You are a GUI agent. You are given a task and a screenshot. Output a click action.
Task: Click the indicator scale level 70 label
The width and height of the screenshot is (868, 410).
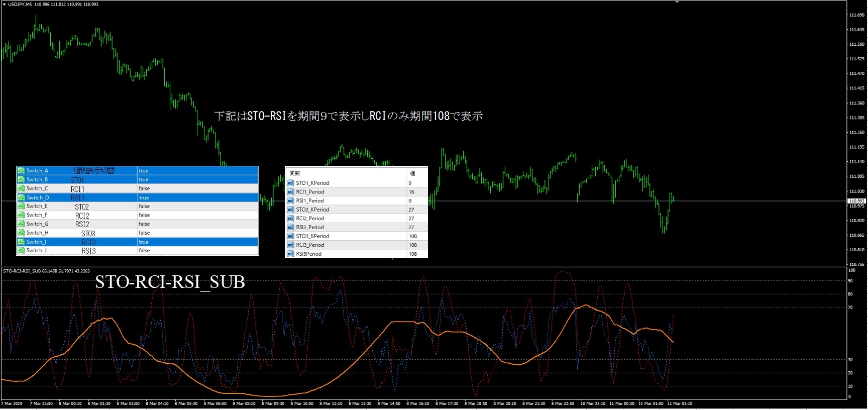[850, 307]
